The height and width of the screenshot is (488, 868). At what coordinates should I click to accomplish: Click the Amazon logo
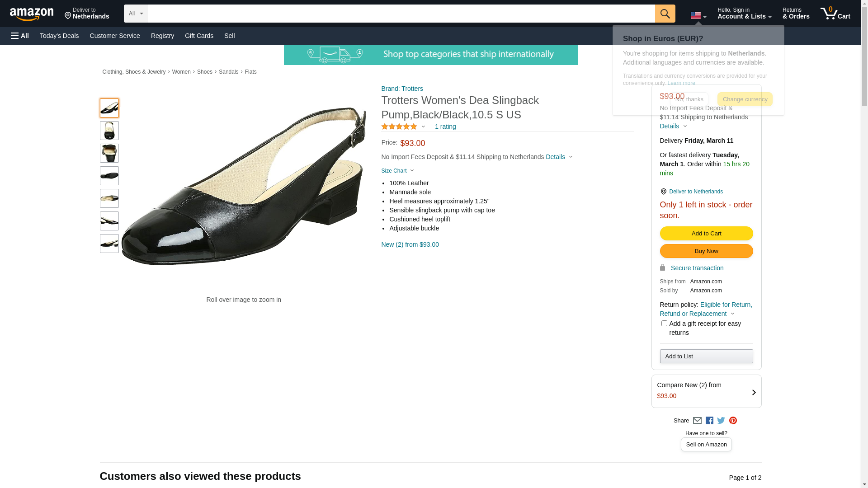32,14
